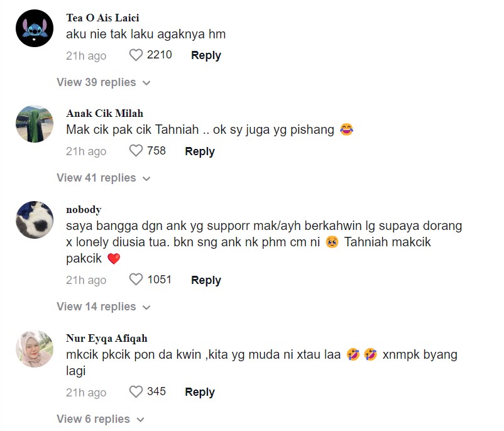The width and height of the screenshot is (504, 431).
Task: Open Nur Eyqa Afiqah's avatar photo
Action: 34,349
